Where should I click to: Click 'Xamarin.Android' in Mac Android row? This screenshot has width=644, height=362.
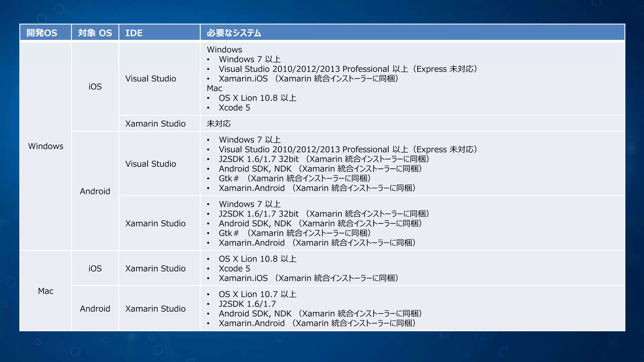coord(317,323)
